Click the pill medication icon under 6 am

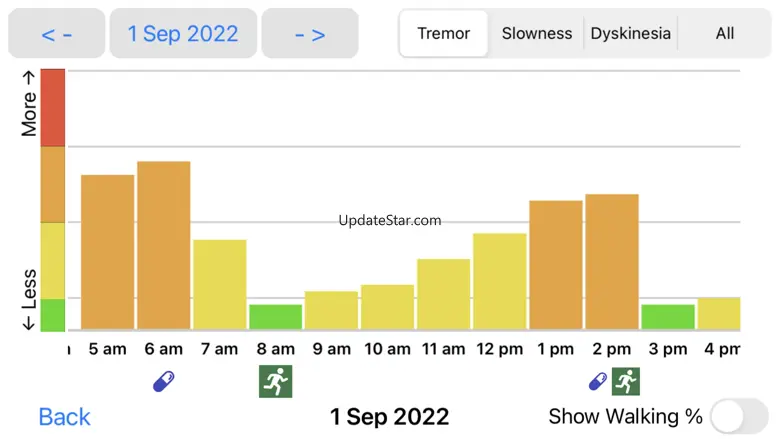164,381
